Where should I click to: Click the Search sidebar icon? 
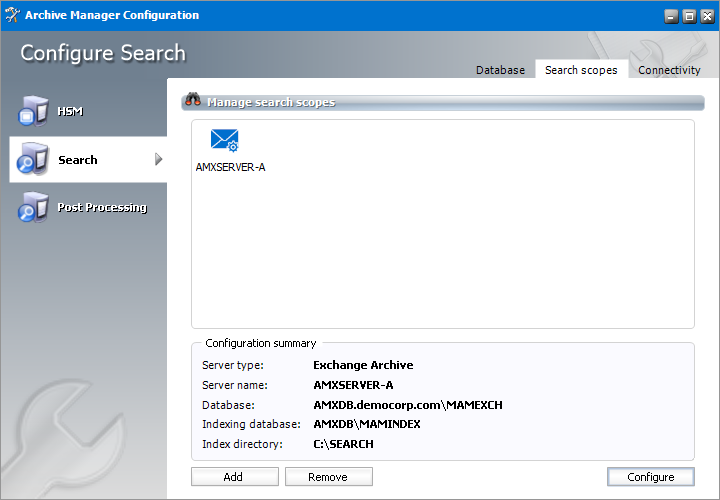33,160
